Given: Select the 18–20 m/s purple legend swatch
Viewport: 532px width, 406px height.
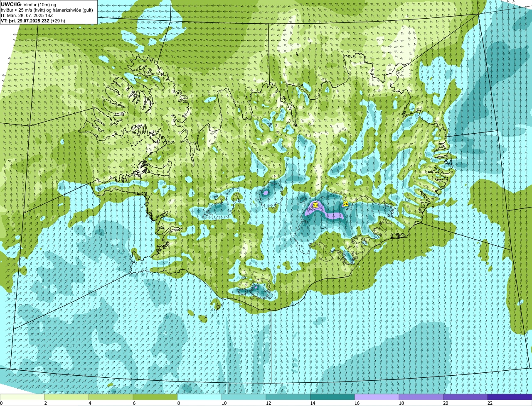Looking at the screenshot, I should pos(421,397).
